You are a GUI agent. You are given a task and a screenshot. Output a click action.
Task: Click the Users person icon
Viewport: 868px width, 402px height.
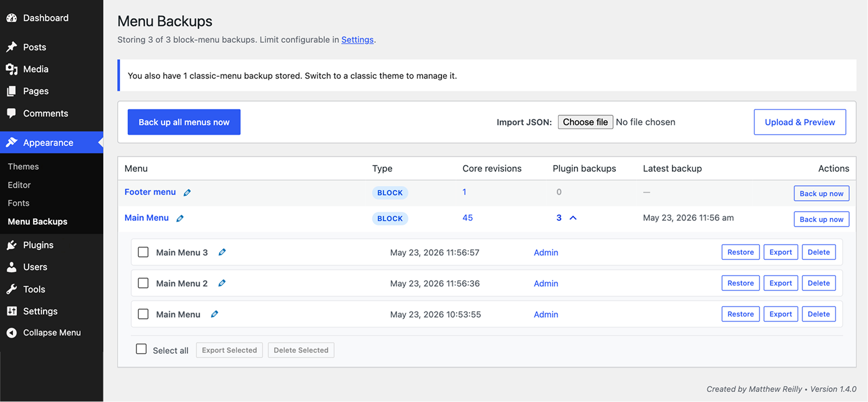[11, 267]
